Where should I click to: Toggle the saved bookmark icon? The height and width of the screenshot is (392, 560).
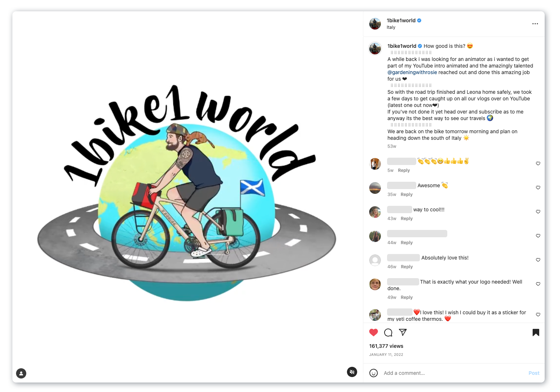pos(536,333)
